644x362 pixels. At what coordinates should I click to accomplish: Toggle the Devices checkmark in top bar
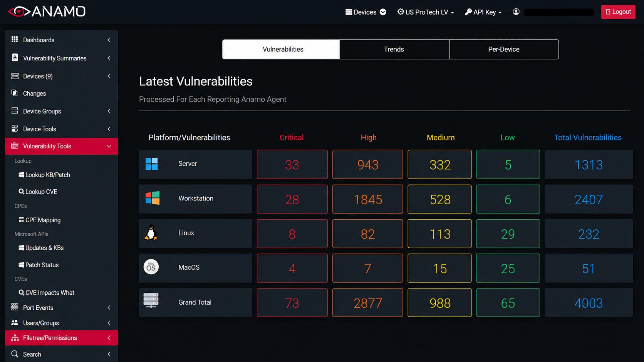383,12
